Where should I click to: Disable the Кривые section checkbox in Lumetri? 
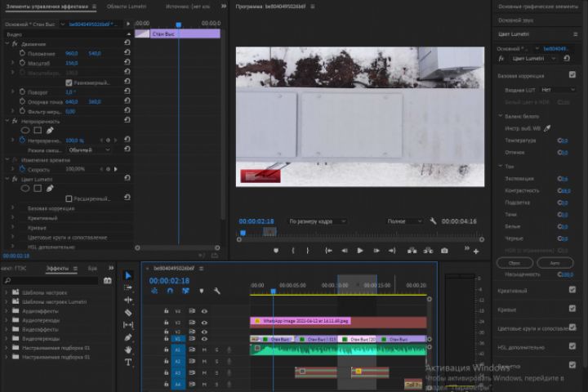[x=572, y=309]
